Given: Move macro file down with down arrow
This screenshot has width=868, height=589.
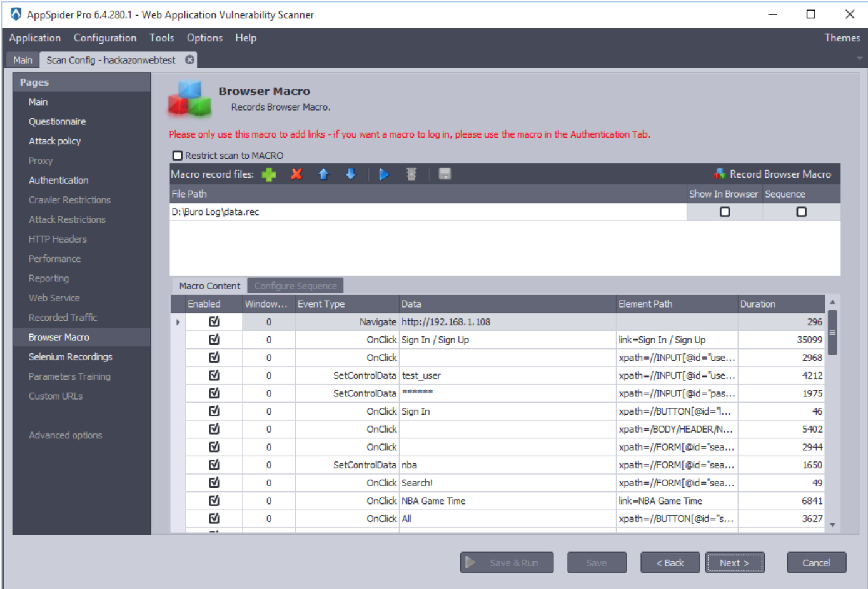Looking at the screenshot, I should [x=351, y=174].
